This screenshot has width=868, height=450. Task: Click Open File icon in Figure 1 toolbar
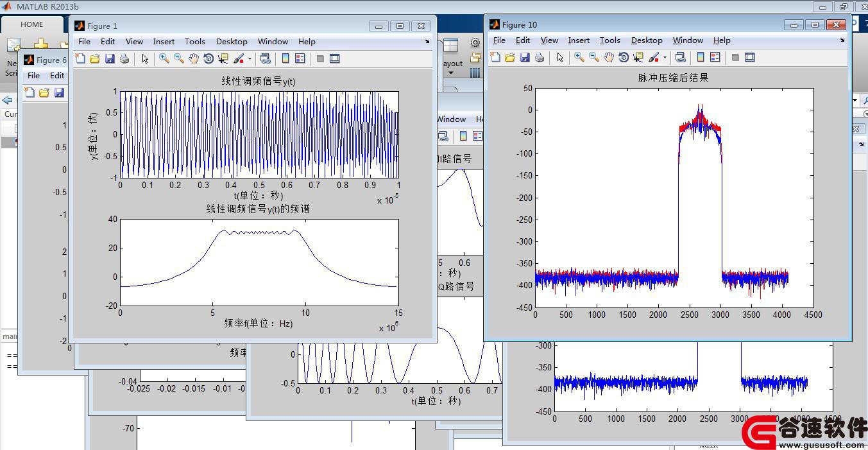click(x=95, y=58)
